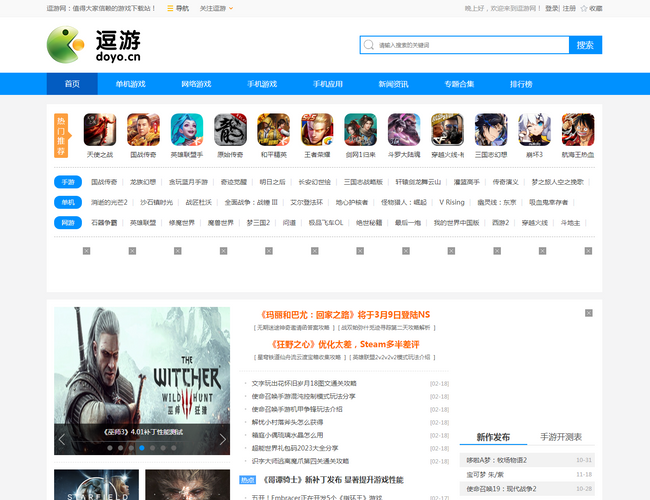This screenshot has height=500, width=650.
Task: Select the 穿越火线 game icon
Action: [447, 130]
